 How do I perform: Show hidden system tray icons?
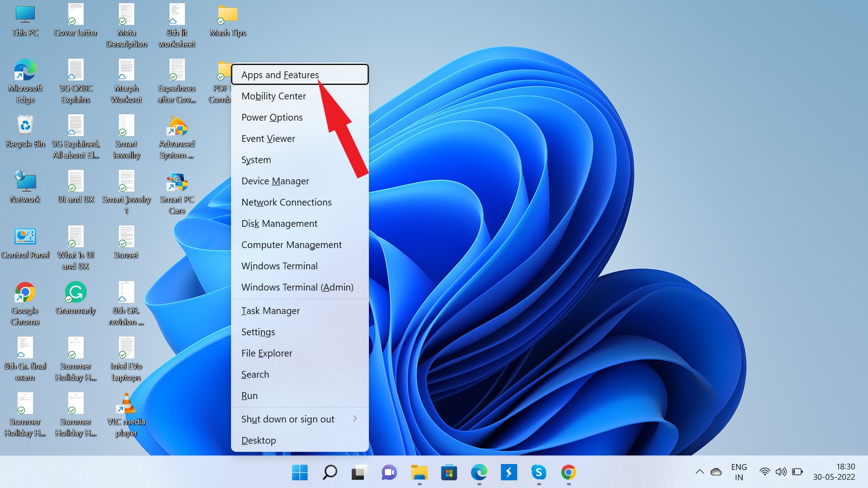(699, 471)
